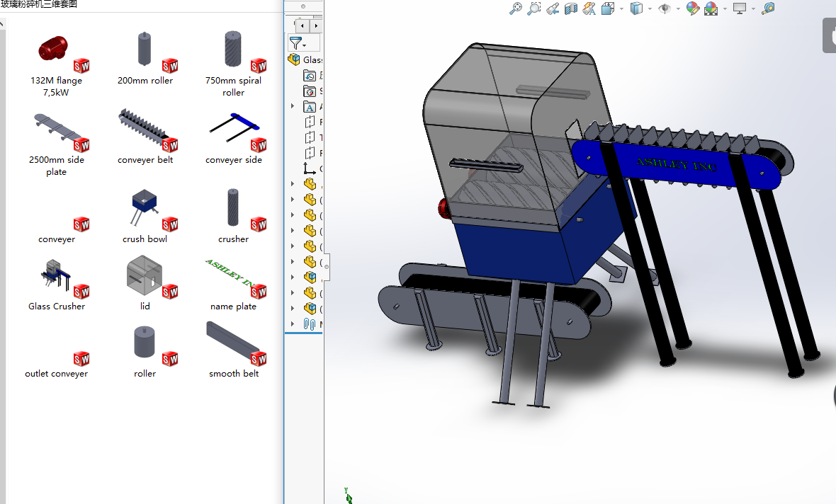Toggle the Hide/Show Items eye icon
Viewport: 836px width, 504px height.
665,8
